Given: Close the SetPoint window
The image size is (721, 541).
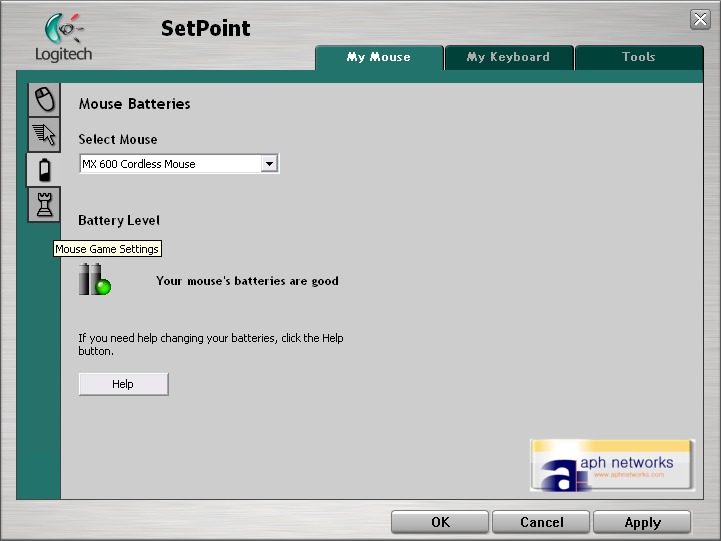Looking at the screenshot, I should pos(700,20).
